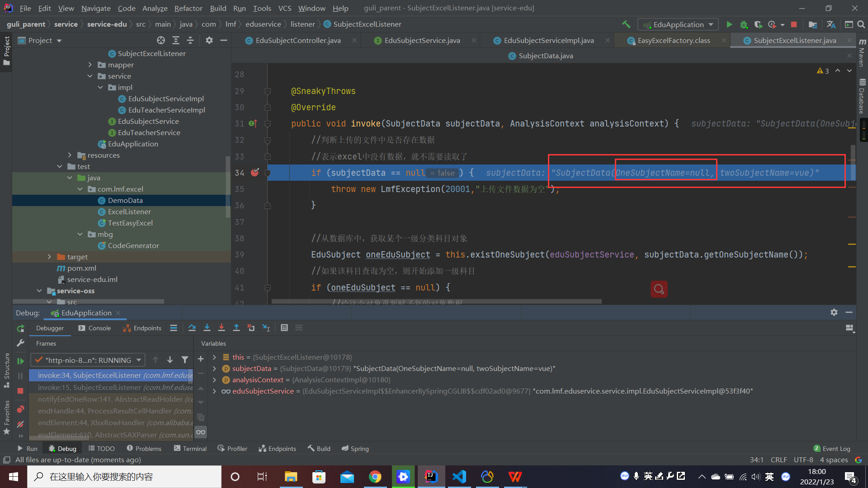Open the Refactor menu
This screenshot has width=868, height=488.
pyautogui.click(x=188, y=8)
